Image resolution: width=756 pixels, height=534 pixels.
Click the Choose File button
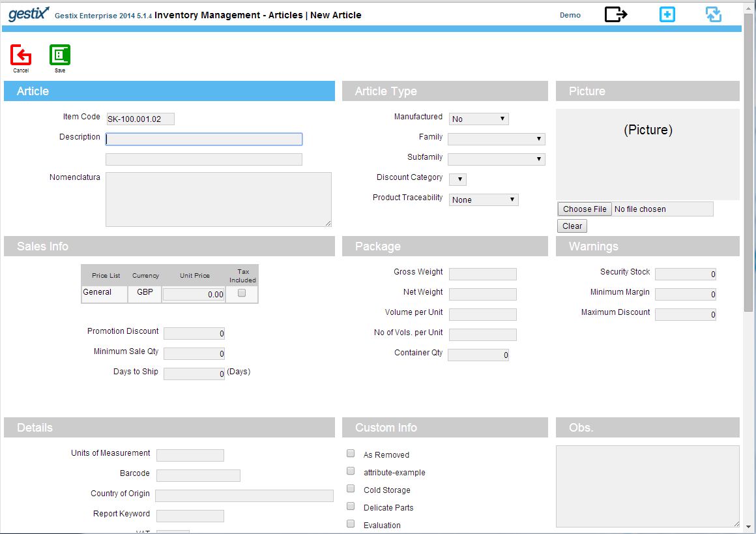[585, 209]
